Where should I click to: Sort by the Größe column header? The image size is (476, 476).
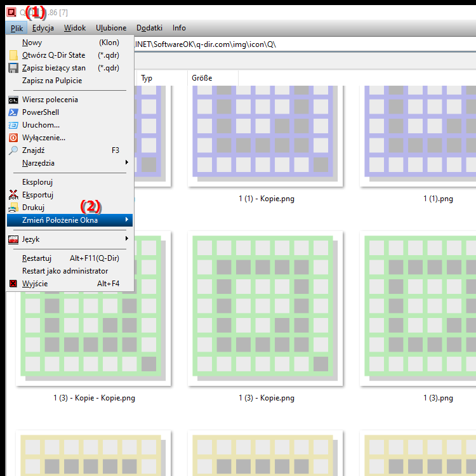click(x=213, y=78)
